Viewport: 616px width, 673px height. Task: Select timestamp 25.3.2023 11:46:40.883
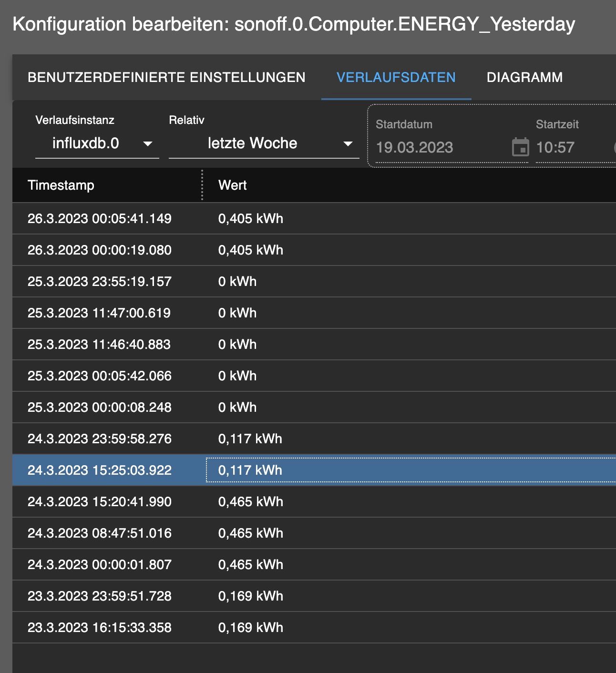coord(99,344)
